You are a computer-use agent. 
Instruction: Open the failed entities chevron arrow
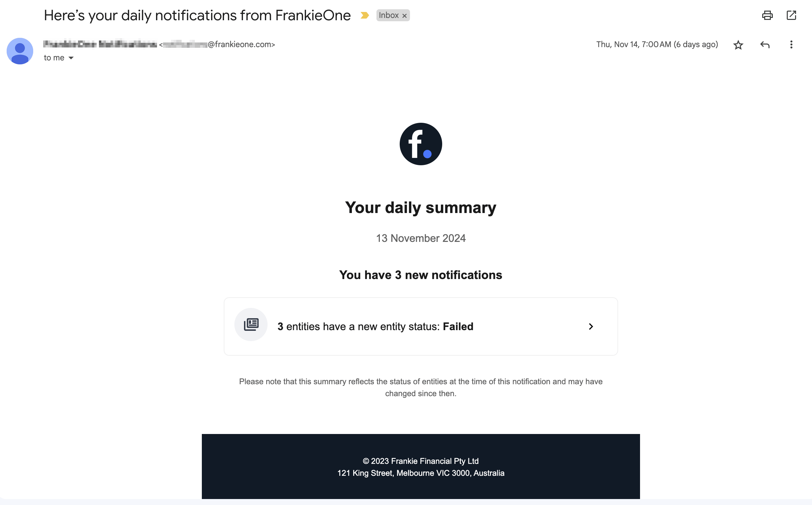591,326
